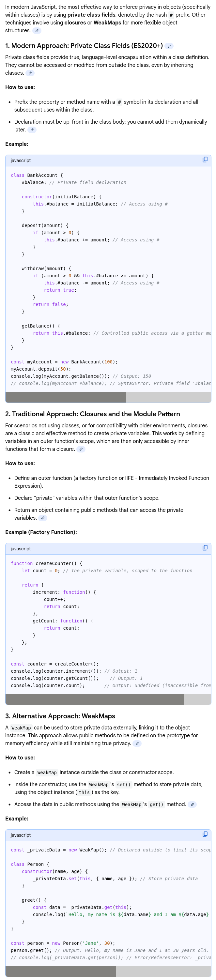
Task: Click the "javascript" label on the WeakMap code block
Action: click(x=21, y=835)
